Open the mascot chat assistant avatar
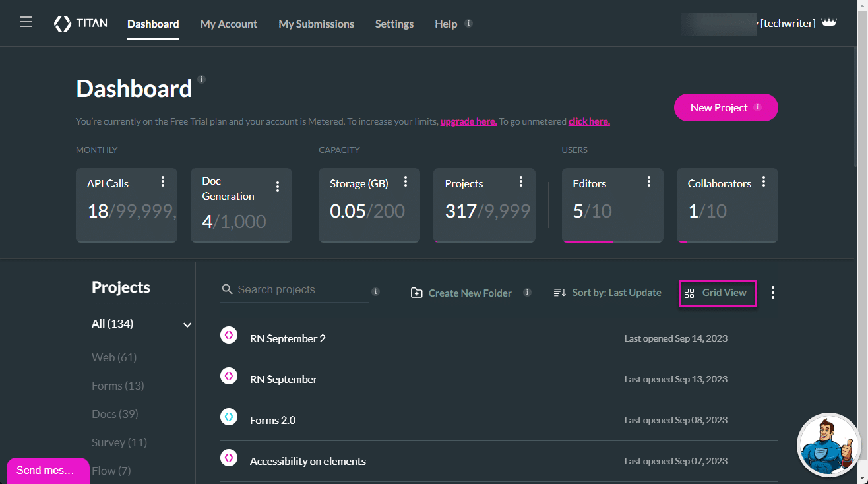This screenshot has height=484, width=868. point(828,444)
